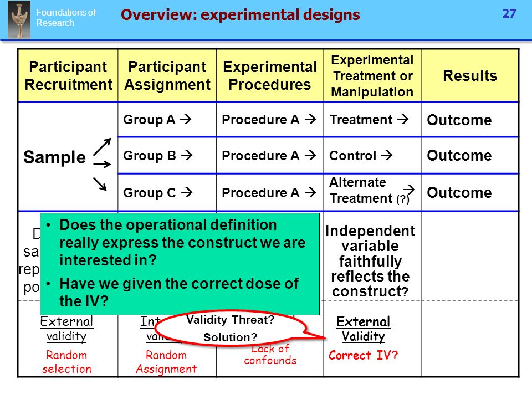Select the 'Results' column header
This screenshot has width=532, height=399.
tap(470, 76)
